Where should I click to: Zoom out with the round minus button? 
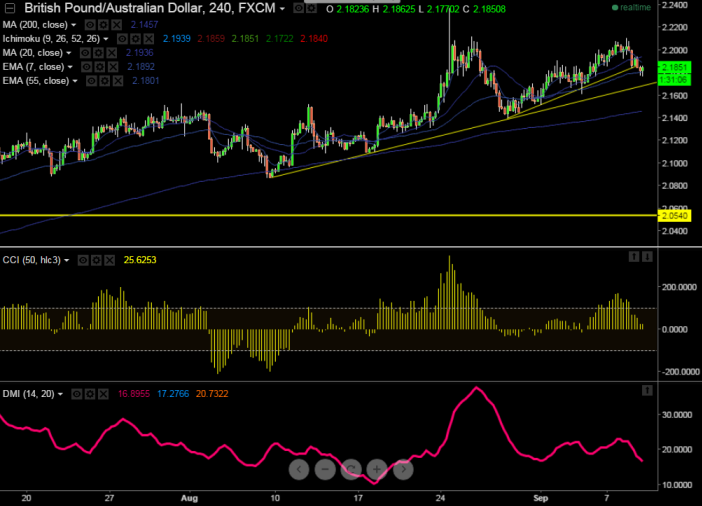point(325,469)
